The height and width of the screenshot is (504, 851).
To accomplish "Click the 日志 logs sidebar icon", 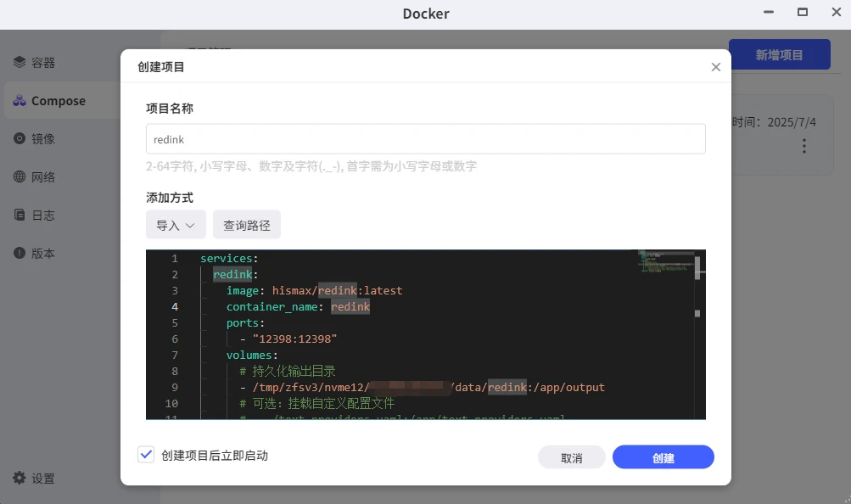I will (x=20, y=216).
